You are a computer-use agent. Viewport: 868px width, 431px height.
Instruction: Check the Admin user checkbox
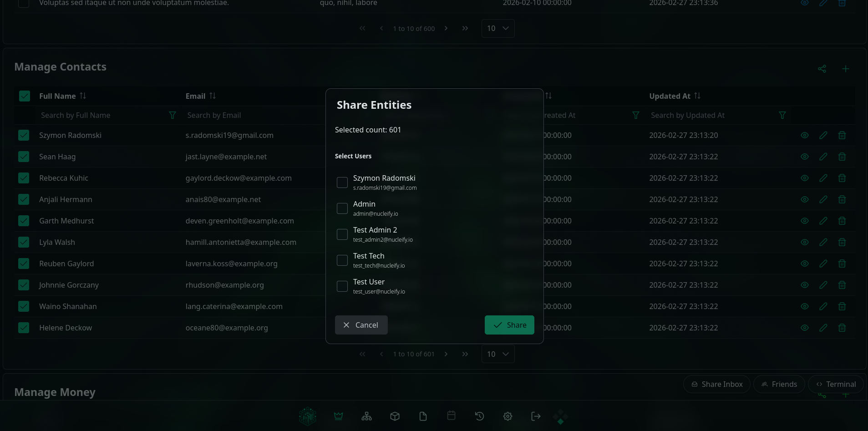pos(342,208)
